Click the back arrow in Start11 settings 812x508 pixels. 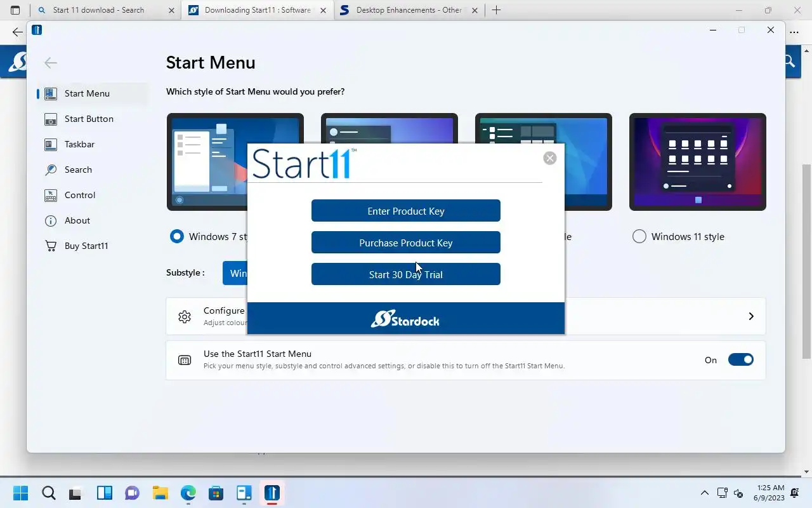coord(51,62)
